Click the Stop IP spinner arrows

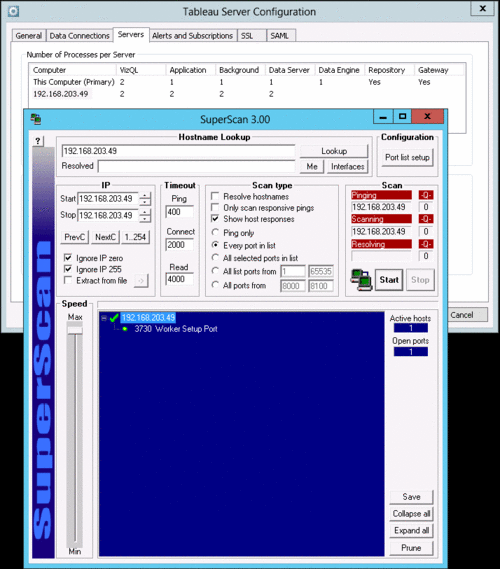145,216
